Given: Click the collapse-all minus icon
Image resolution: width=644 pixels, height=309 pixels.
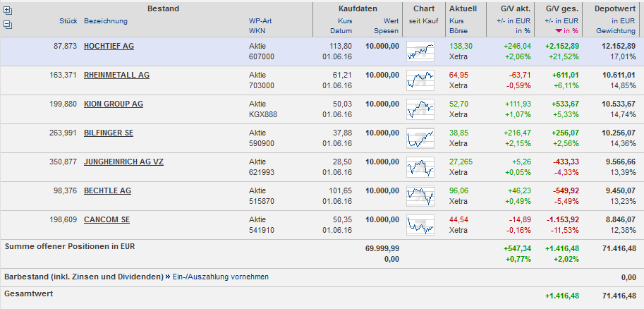Looking at the screenshot, I should point(8,25).
